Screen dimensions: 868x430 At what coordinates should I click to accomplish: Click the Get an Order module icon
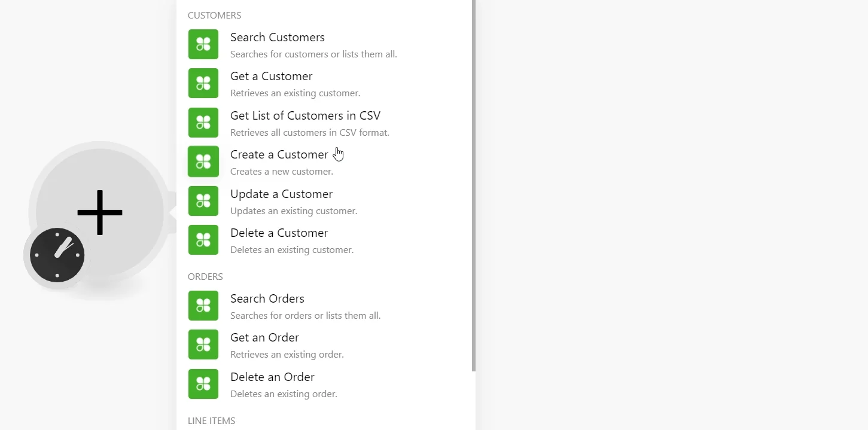[x=203, y=344]
